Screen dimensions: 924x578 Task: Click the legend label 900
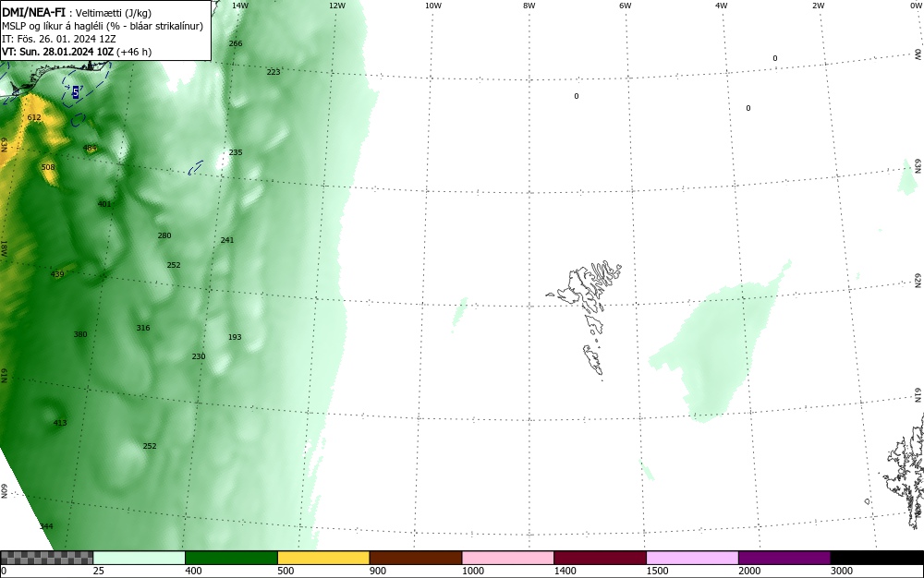tap(378, 571)
